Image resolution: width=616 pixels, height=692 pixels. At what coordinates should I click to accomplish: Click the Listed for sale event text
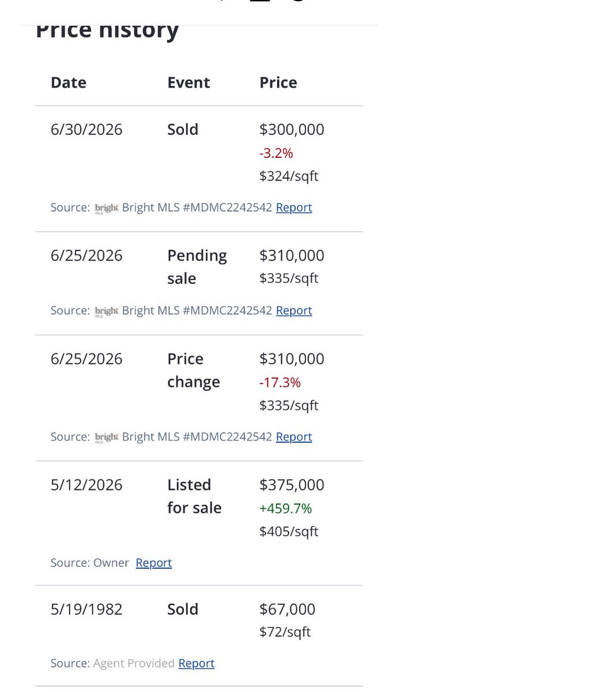[x=194, y=497]
